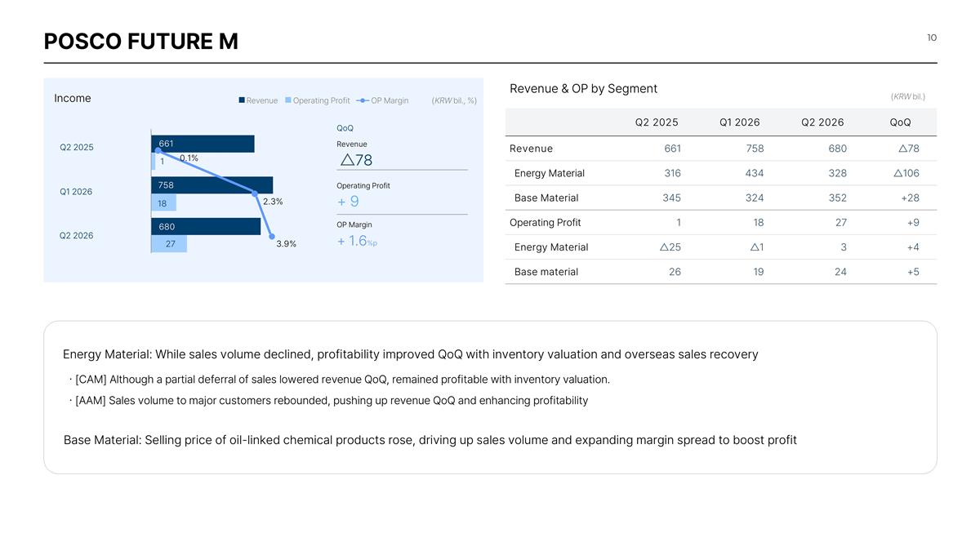Click the POSCO FUTURE M title

(141, 41)
